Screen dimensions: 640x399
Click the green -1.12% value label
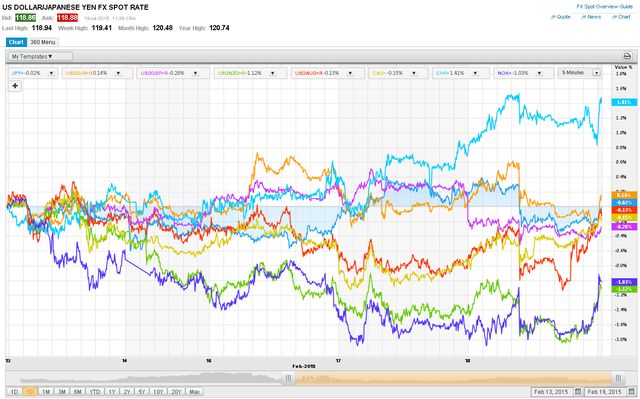[x=624, y=289]
